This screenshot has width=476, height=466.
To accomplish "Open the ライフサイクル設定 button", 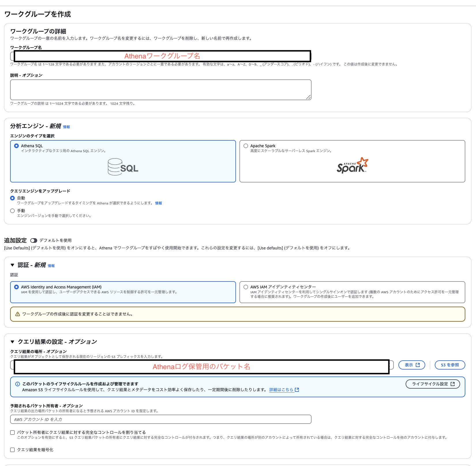I will pos(433,384).
